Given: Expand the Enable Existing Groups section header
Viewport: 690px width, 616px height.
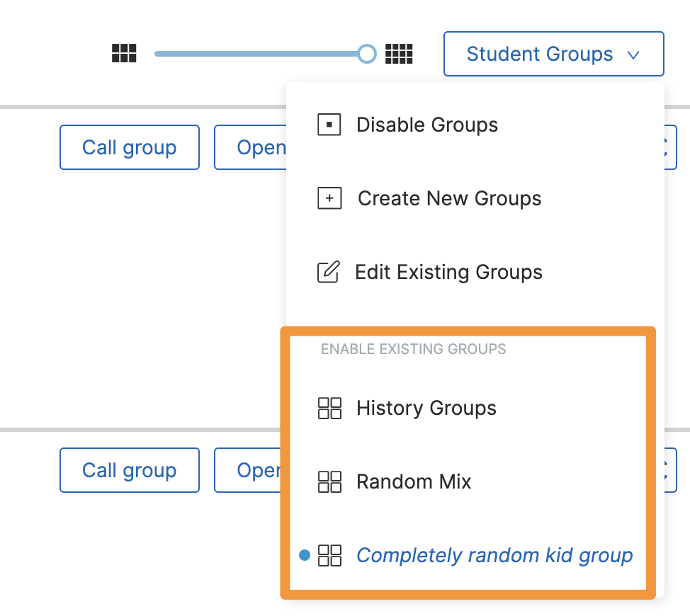Looking at the screenshot, I should [413, 349].
